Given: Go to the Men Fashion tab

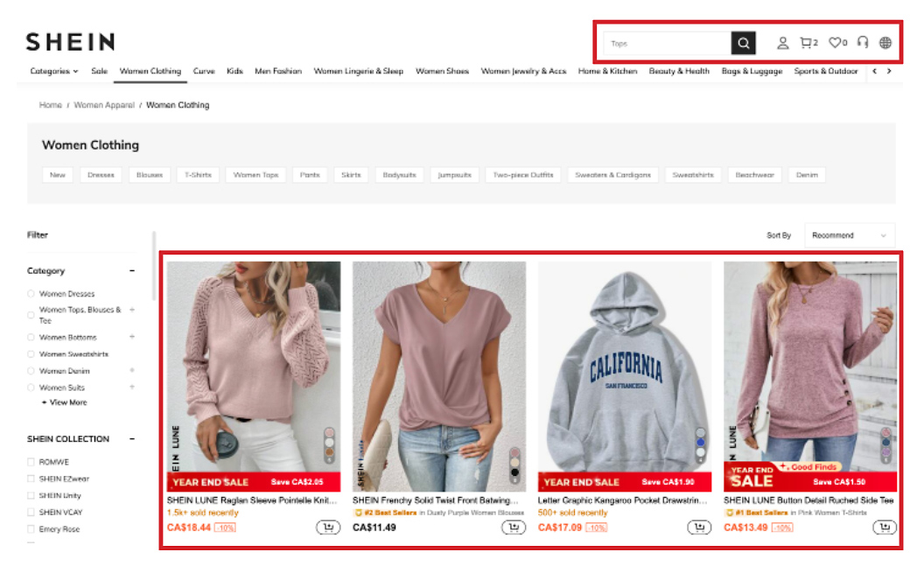Looking at the screenshot, I should tap(278, 71).
